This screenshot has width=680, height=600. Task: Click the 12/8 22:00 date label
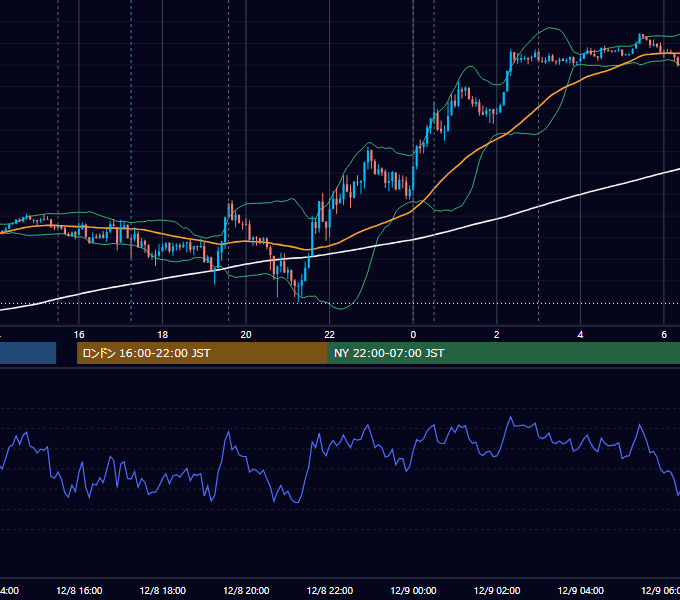330,590
